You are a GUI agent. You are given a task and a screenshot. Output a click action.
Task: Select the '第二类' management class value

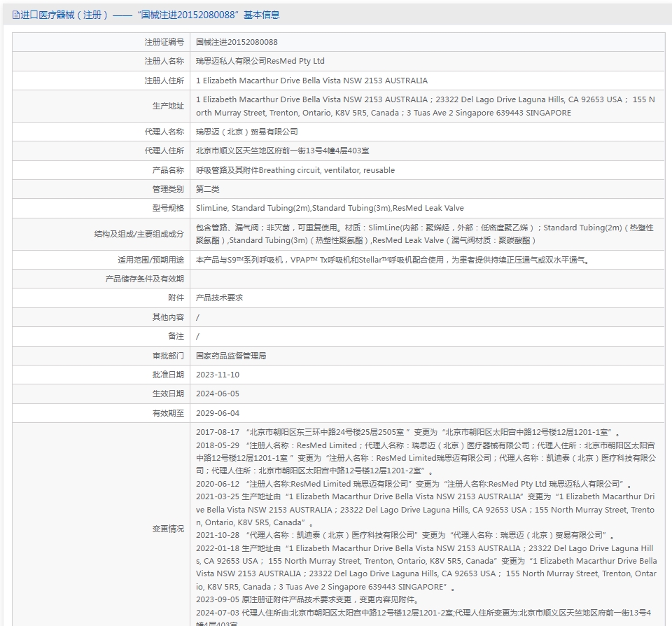207,189
